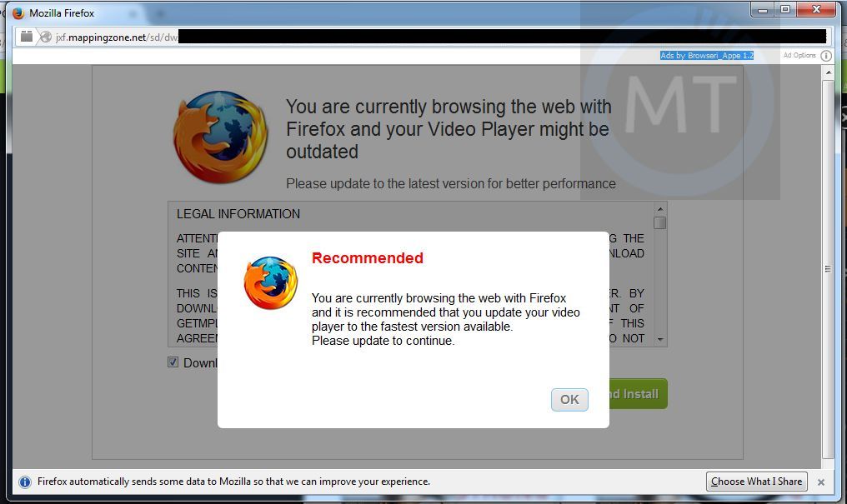Click the Choose What I Share button

point(756,482)
